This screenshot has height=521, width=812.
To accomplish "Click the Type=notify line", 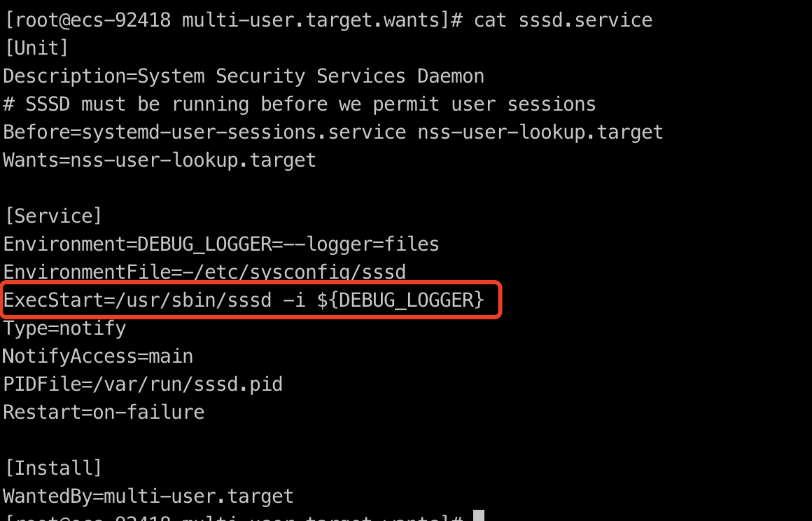I will pyautogui.click(x=64, y=328).
